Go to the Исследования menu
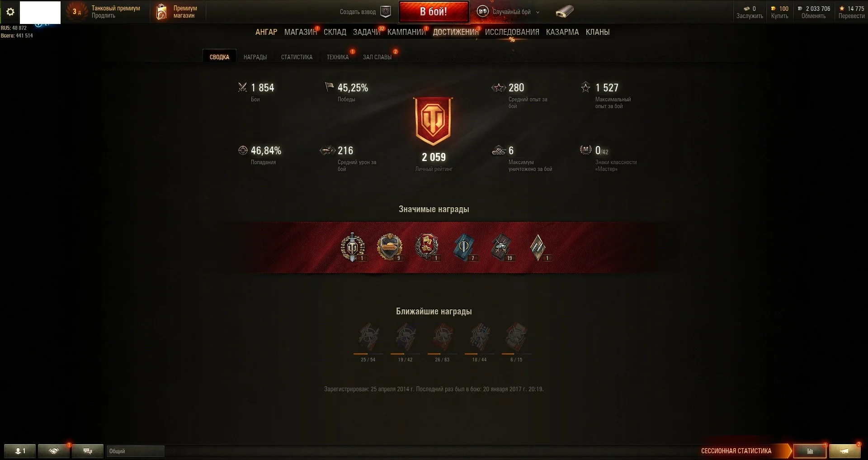 [512, 32]
